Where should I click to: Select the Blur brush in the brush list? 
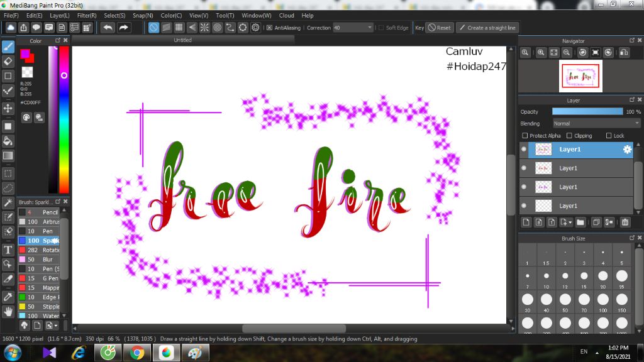pos(39,260)
